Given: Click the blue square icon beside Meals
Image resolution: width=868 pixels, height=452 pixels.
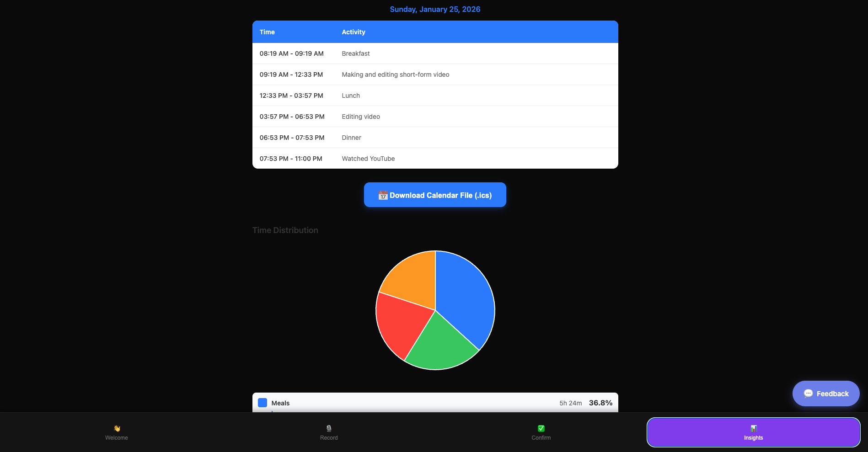Looking at the screenshot, I should coord(263,403).
